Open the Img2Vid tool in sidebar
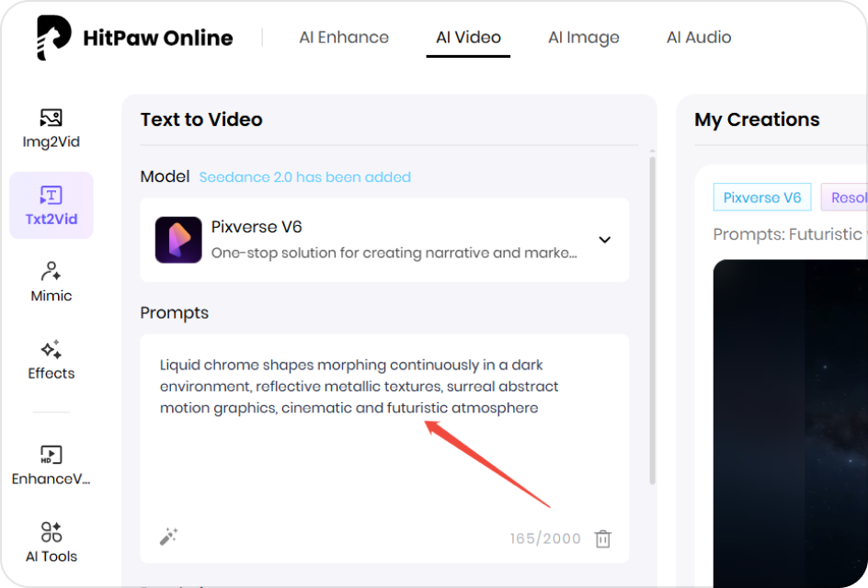 51,129
